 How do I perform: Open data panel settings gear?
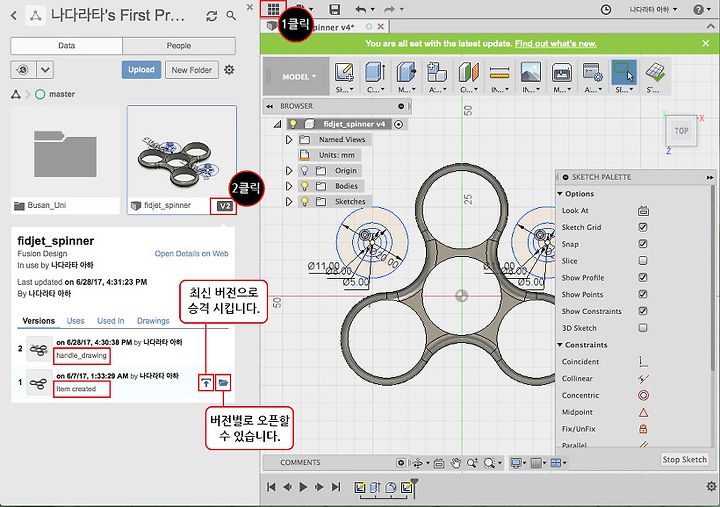coord(229,70)
